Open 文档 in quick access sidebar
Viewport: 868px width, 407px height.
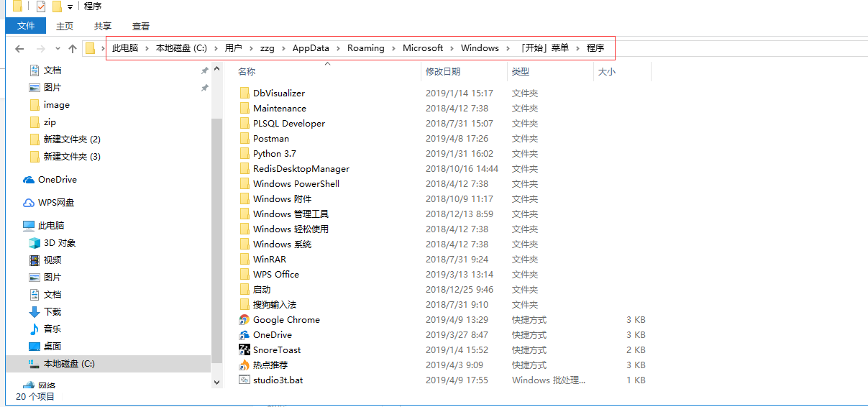52,70
